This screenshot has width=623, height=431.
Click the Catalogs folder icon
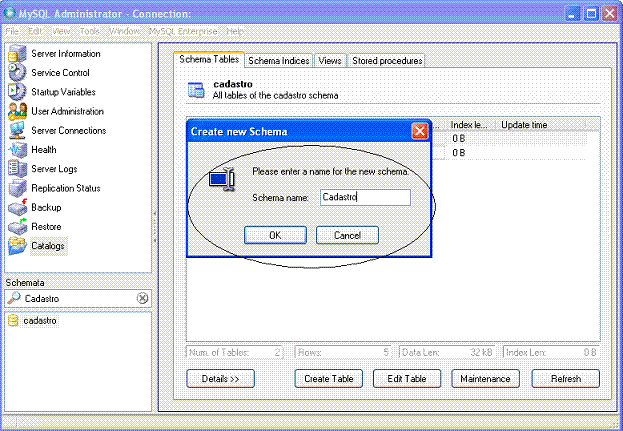point(17,246)
